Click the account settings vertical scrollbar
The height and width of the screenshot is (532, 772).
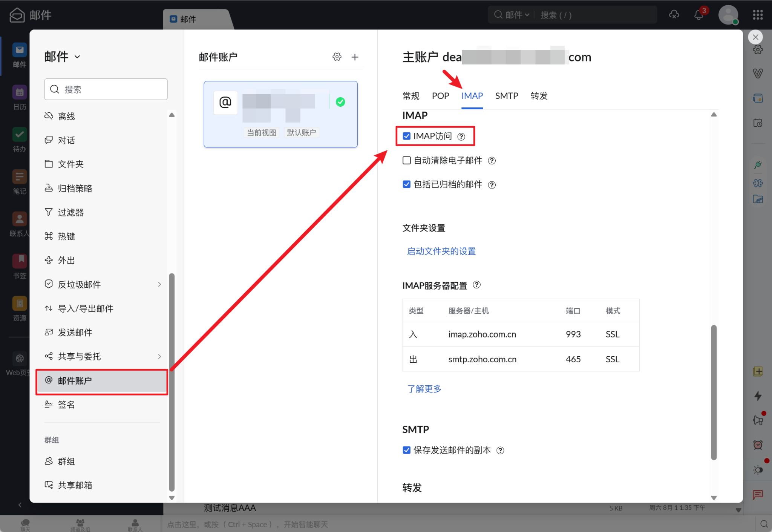[714, 392]
